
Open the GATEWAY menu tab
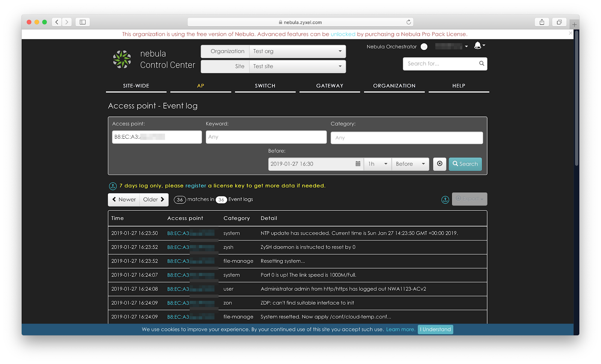click(329, 86)
